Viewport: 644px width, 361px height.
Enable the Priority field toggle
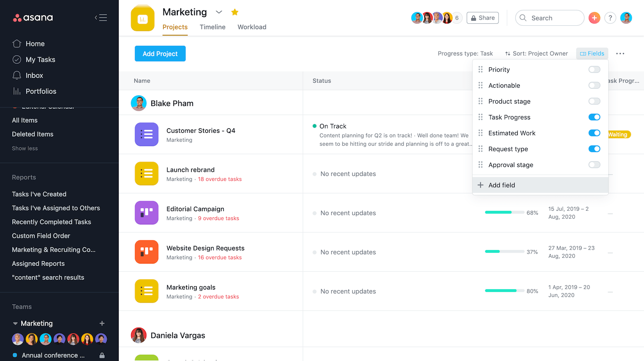pyautogui.click(x=594, y=69)
